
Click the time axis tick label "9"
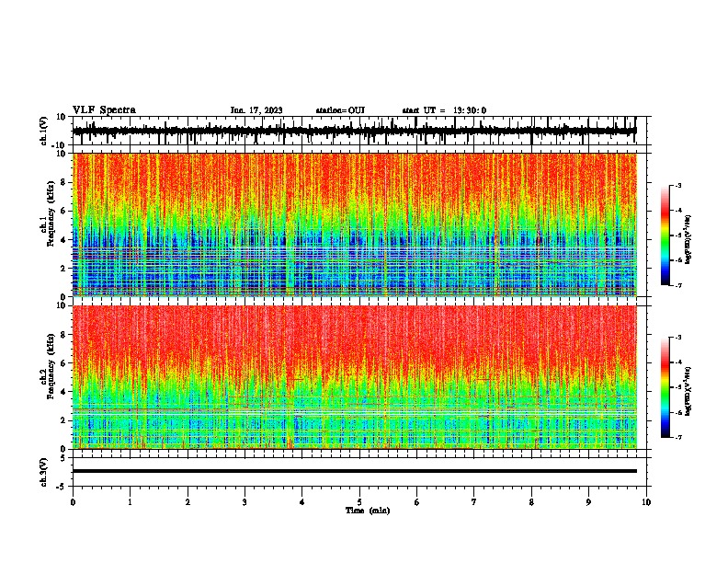589,502
